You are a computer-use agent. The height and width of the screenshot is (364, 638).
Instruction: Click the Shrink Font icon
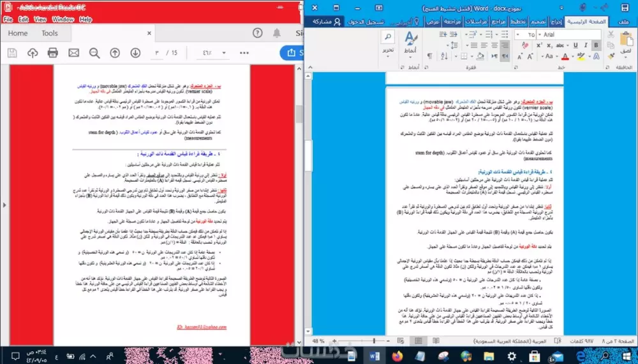tap(519, 56)
